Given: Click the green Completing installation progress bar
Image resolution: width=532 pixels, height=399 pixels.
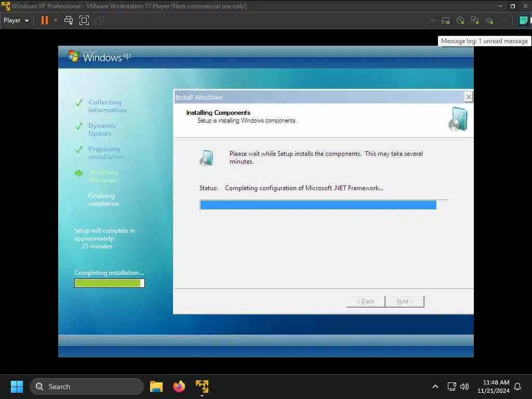Looking at the screenshot, I should click(110, 283).
